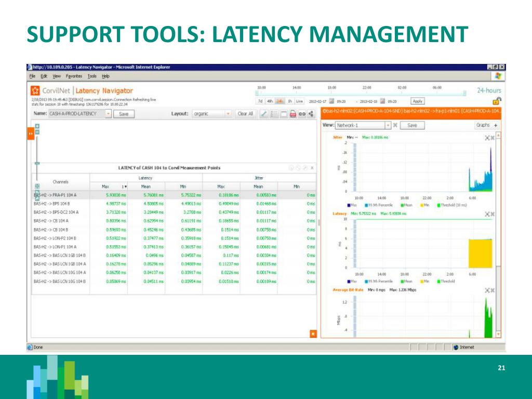Open the wrench edit tool
The image size is (532, 399).
pyautogui.click(x=264, y=114)
